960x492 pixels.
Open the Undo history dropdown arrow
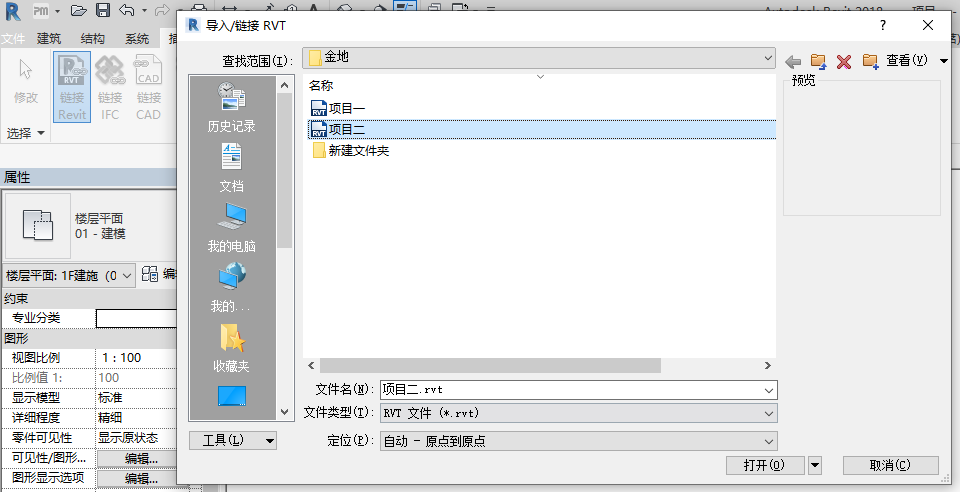point(144,11)
